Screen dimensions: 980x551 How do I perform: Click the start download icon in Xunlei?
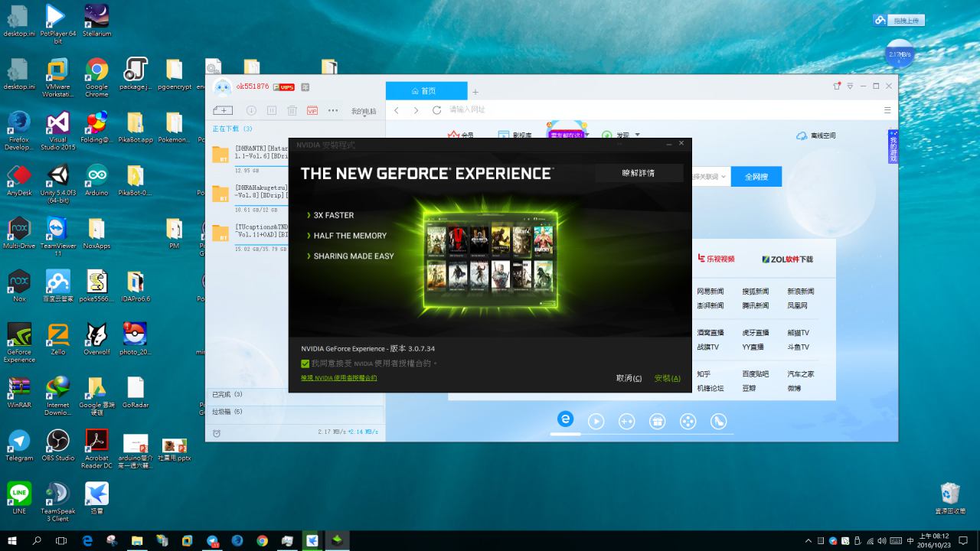tap(250, 110)
